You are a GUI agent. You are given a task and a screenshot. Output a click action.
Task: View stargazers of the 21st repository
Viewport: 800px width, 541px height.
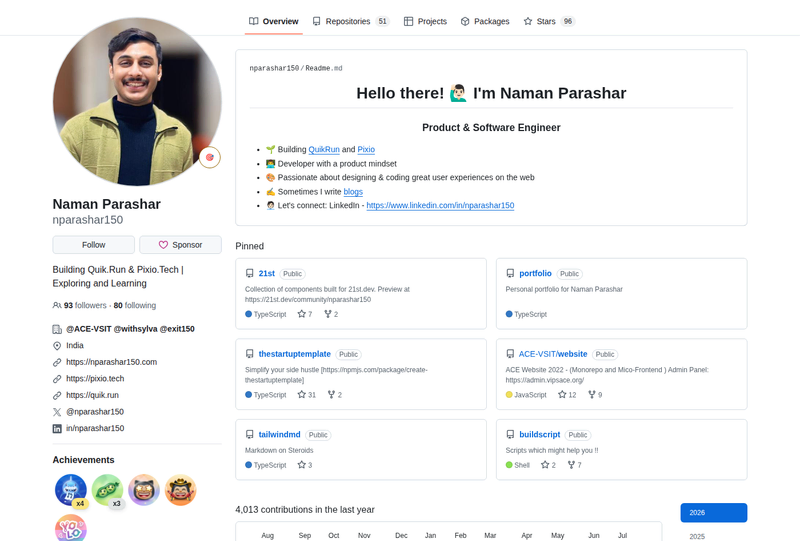(305, 314)
